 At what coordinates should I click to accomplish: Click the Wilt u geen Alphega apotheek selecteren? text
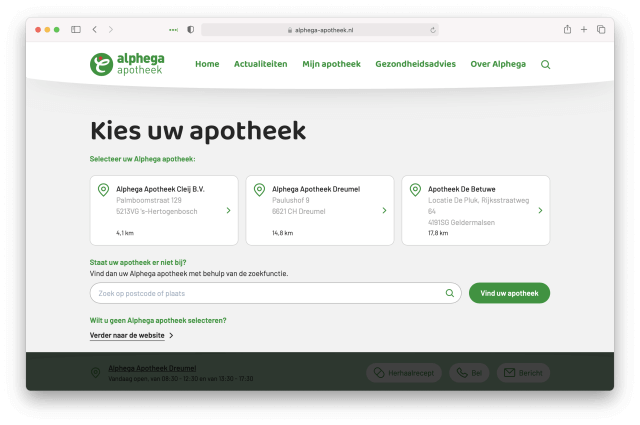pos(158,320)
